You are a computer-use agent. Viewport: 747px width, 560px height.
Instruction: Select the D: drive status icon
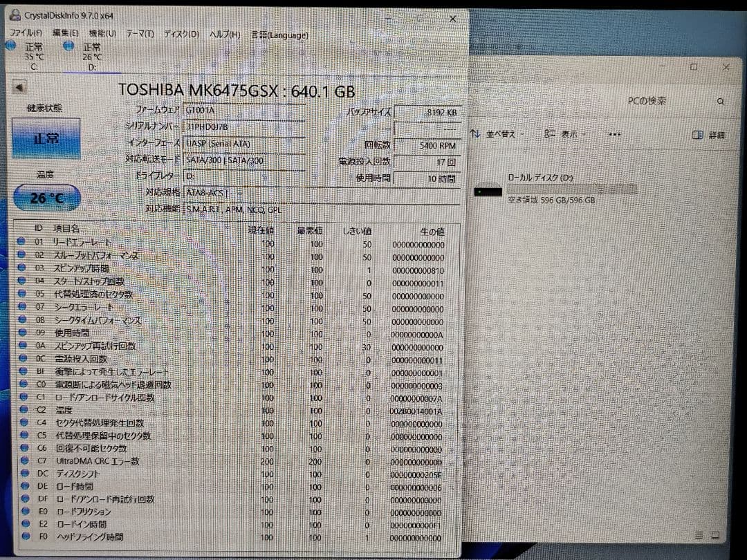click(68, 46)
